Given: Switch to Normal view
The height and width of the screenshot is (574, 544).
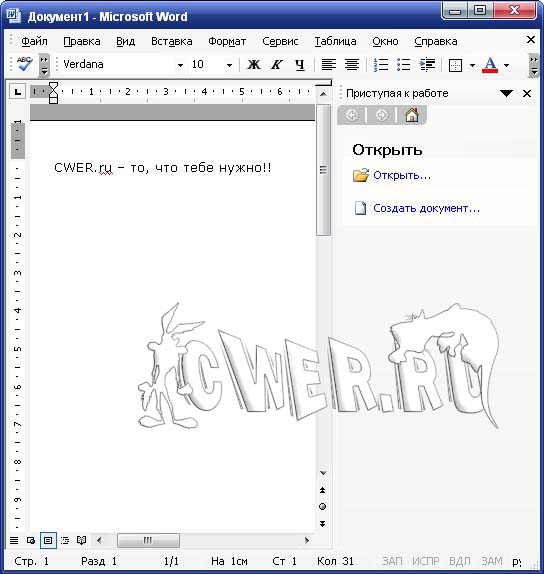Looking at the screenshot, I should (x=14, y=540).
